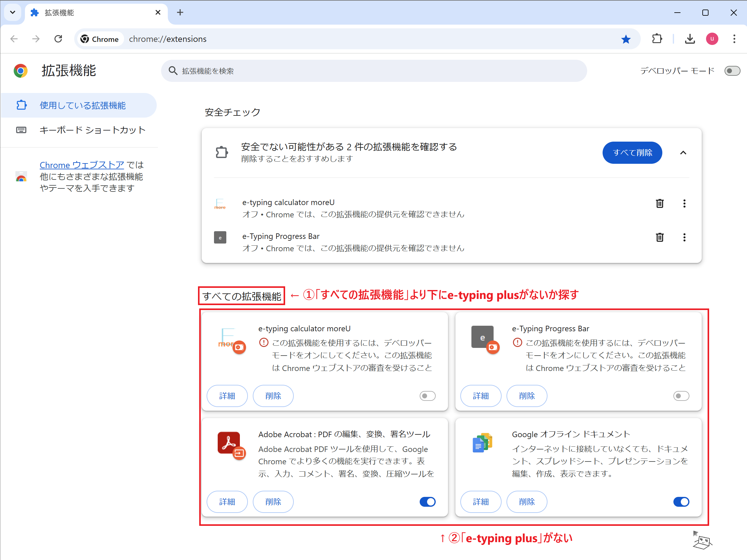Open the Chrome ウェブストア link
The height and width of the screenshot is (560, 747).
[x=82, y=165]
